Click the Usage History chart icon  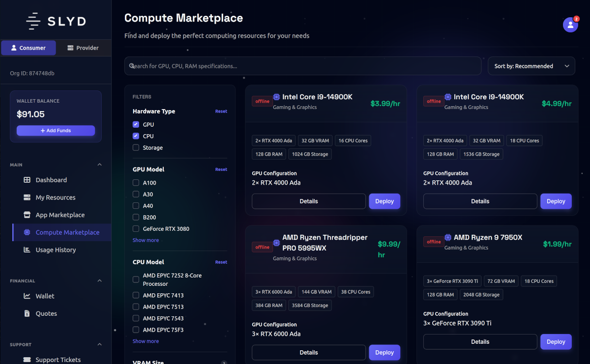pos(27,250)
